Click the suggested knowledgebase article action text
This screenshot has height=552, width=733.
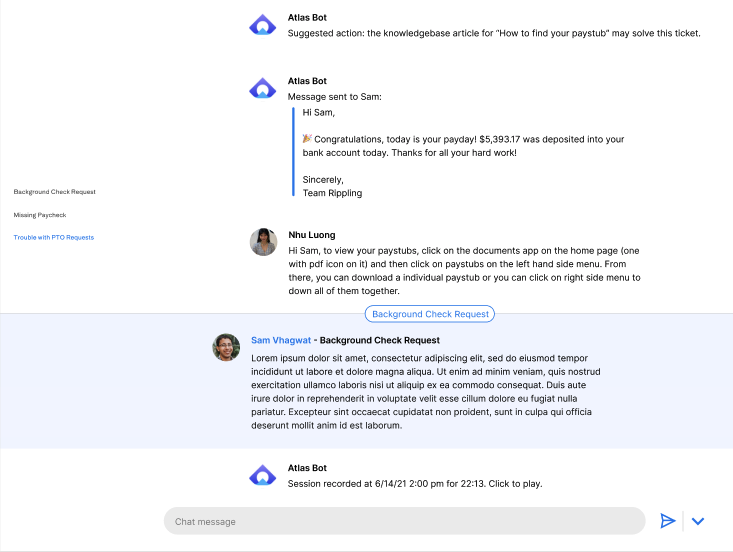(x=494, y=33)
